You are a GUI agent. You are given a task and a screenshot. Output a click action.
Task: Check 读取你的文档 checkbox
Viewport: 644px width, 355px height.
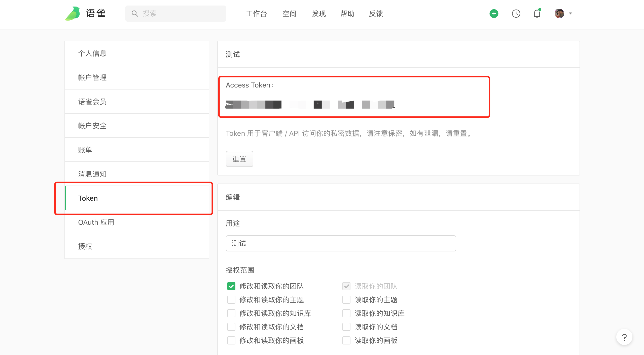pos(346,327)
